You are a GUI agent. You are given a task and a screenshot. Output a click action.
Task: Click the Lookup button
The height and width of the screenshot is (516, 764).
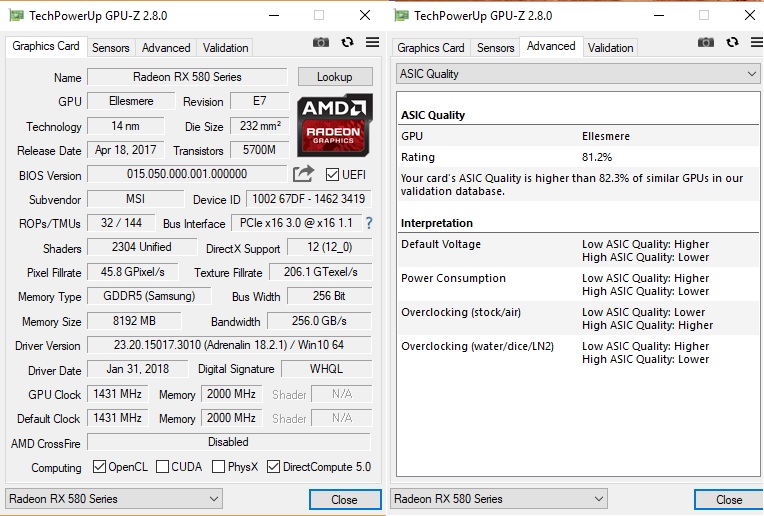click(x=334, y=77)
